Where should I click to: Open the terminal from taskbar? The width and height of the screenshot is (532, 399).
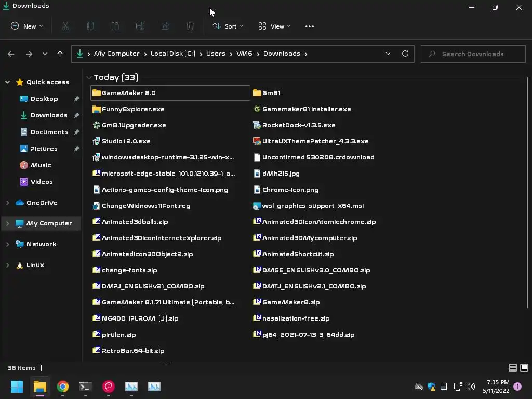tap(86, 387)
